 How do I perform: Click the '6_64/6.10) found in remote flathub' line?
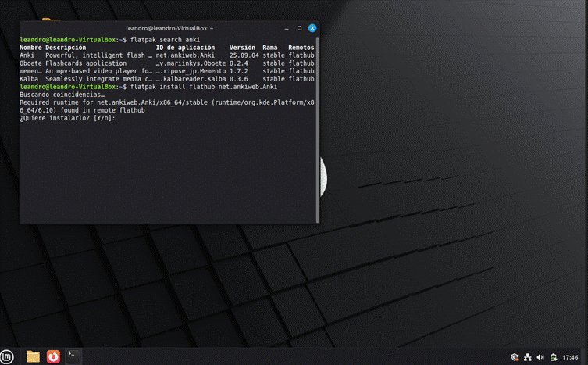click(82, 110)
